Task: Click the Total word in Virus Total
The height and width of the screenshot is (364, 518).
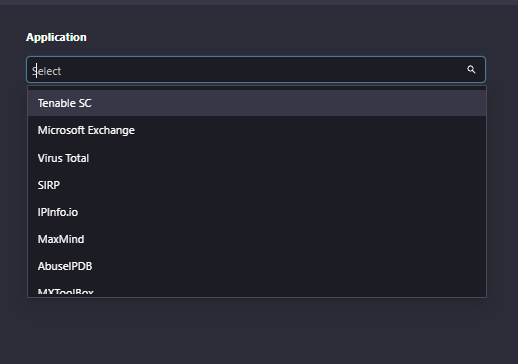Action: 76,158
